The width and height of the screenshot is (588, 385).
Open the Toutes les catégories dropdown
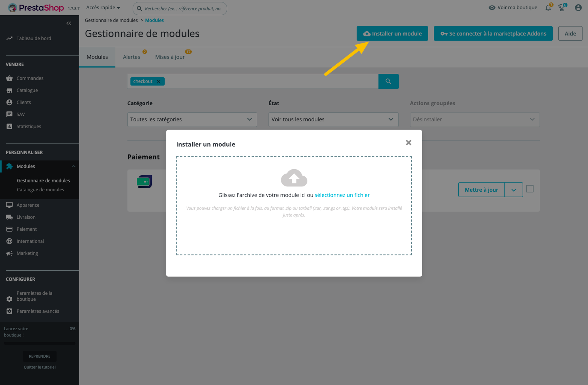(192, 119)
